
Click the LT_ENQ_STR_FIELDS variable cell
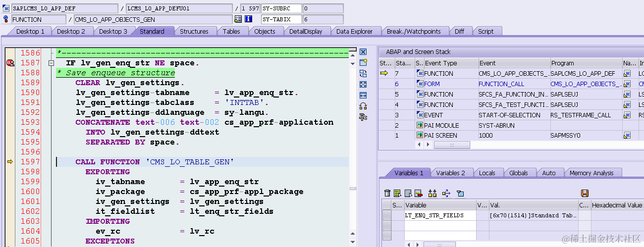[440, 215]
